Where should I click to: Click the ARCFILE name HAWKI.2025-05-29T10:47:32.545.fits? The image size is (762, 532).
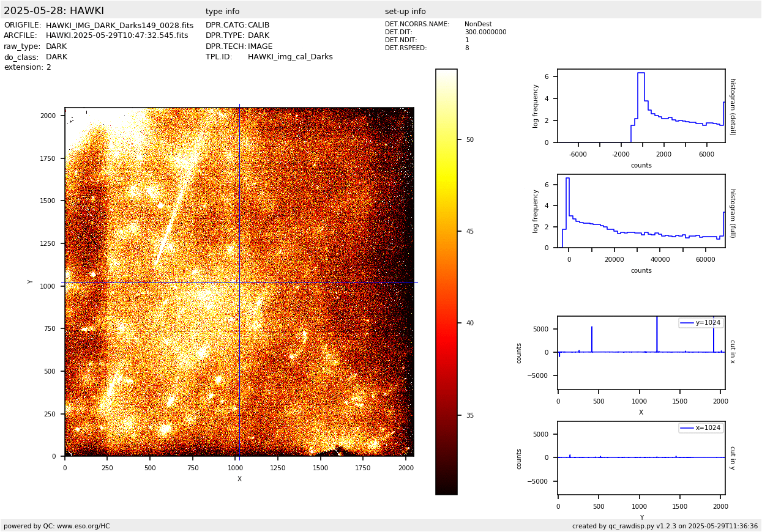click(117, 36)
